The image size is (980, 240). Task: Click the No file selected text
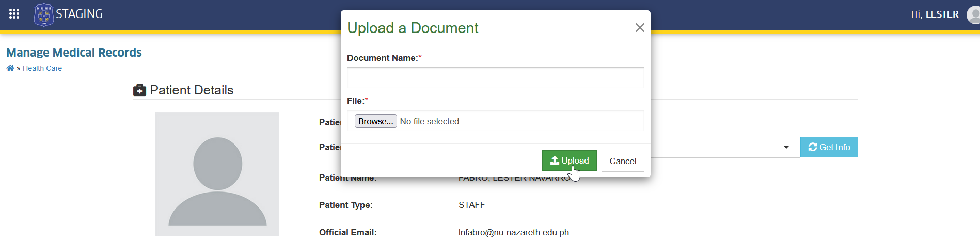pyautogui.click(x=431, y=121)
